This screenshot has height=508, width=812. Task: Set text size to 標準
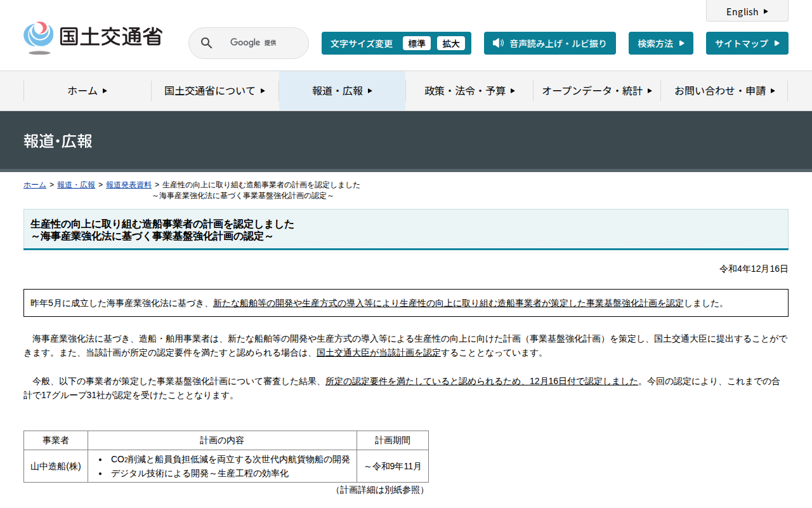[x=417, y=43]
